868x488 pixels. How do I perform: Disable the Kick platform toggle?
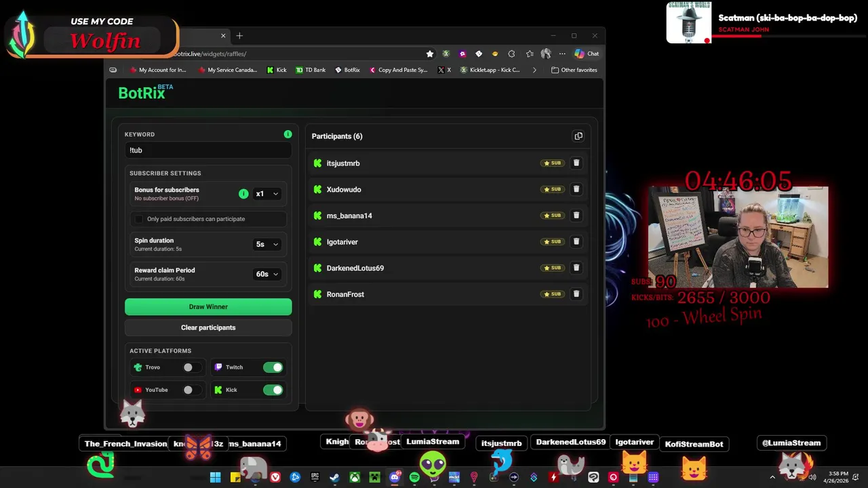(273, 390)
